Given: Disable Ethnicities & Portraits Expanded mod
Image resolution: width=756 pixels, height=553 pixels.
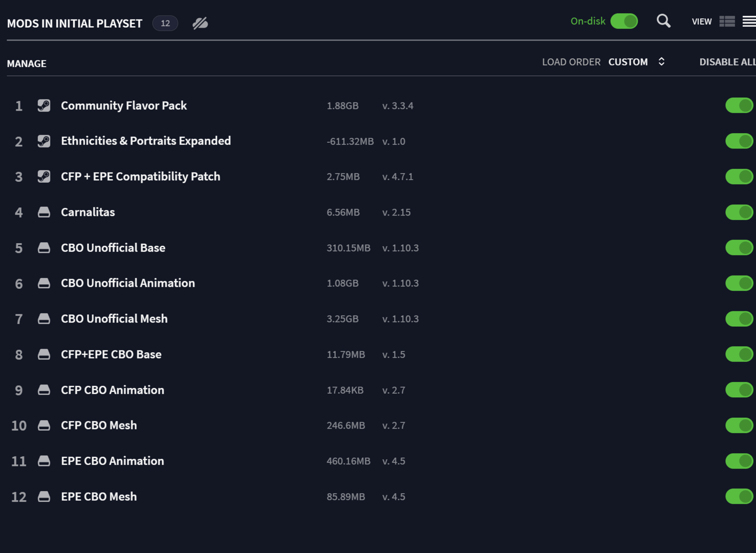Looking at the screenshot, I should pos(739,141).
